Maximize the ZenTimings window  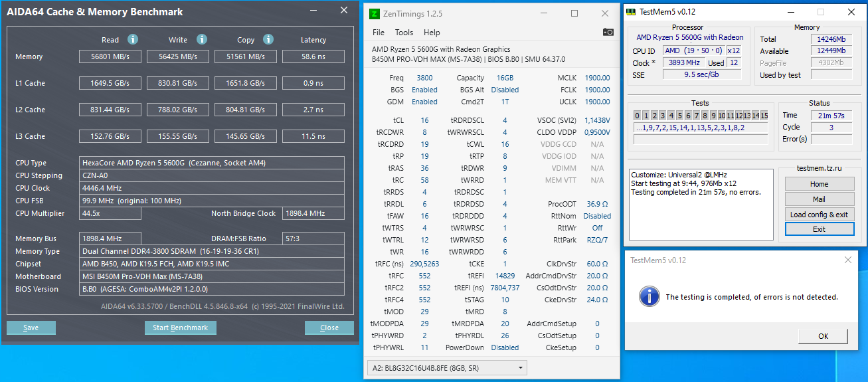point(574,13)
